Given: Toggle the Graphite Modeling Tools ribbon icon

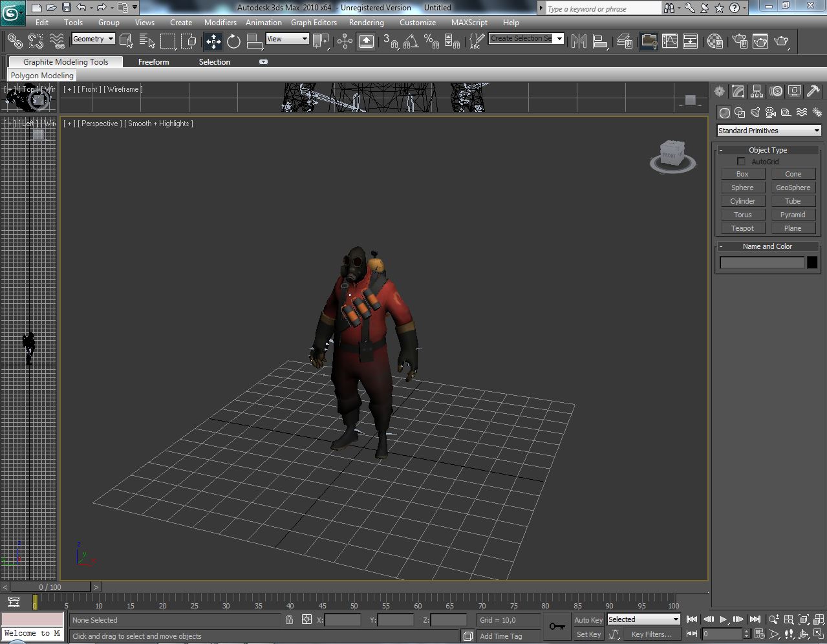Looking at the screenshot, I should click(649, 41).
